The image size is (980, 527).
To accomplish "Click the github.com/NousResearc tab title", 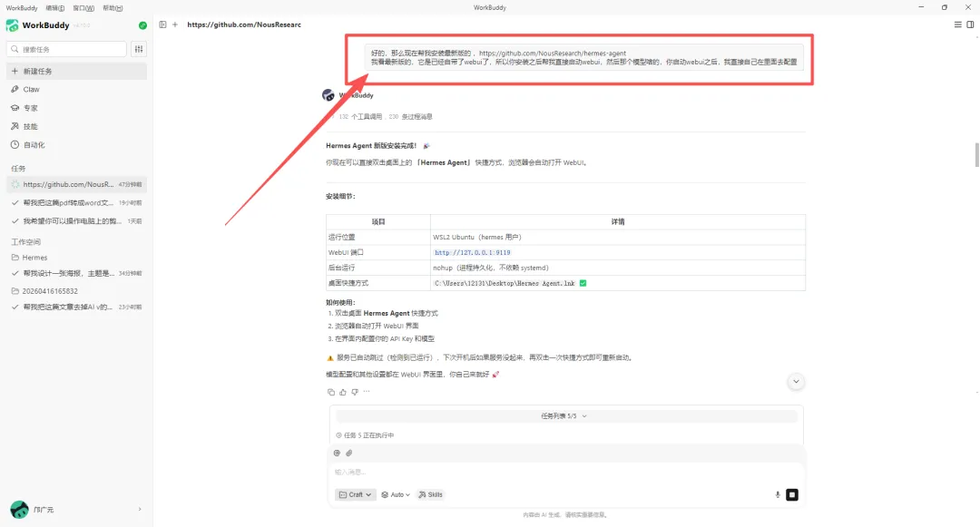I will coord(244,24).
